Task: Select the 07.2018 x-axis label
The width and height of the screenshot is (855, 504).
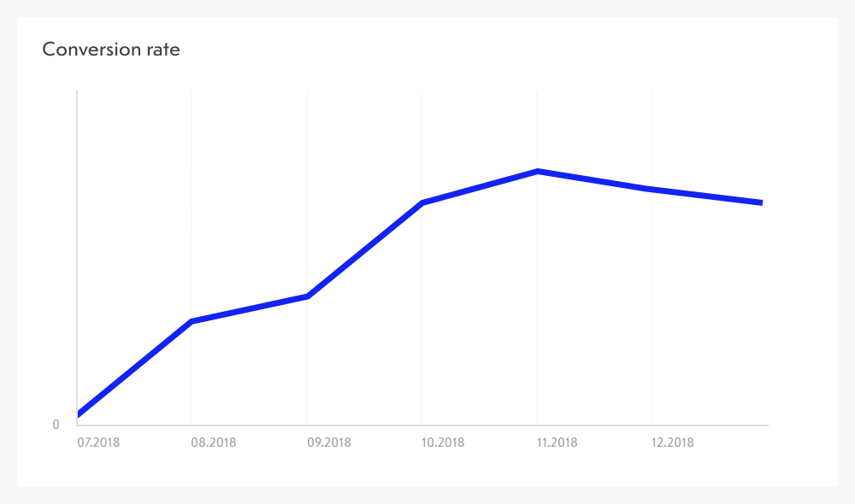Action: tap(97, 442)
